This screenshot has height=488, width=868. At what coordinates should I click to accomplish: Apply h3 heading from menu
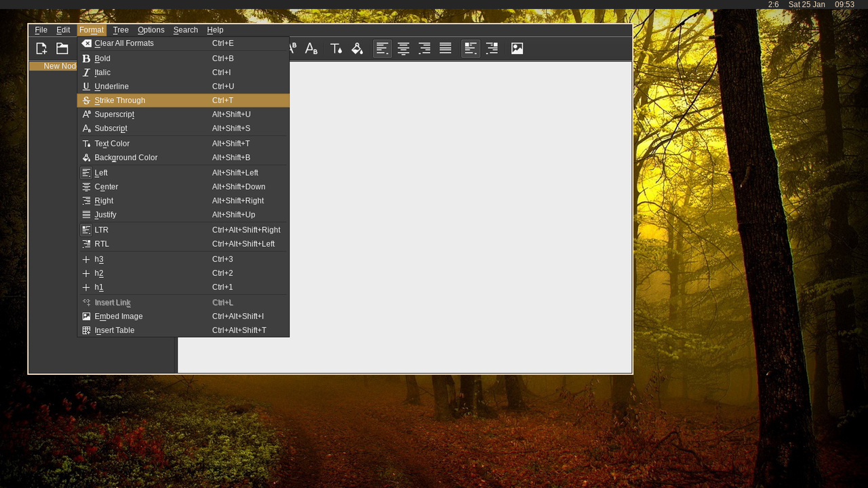pyautogui.click(x=183, y=260)
